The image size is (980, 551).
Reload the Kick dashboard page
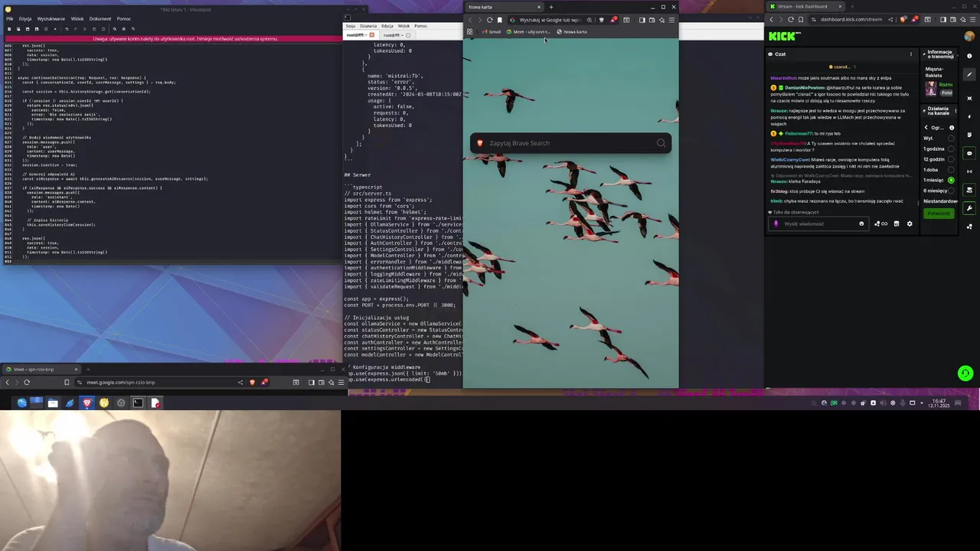pos(791,19)
